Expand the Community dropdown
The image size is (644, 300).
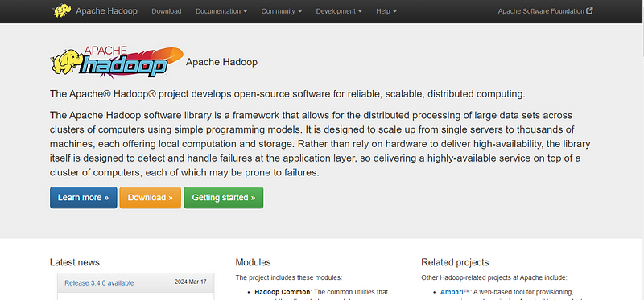tap(281, 11)
